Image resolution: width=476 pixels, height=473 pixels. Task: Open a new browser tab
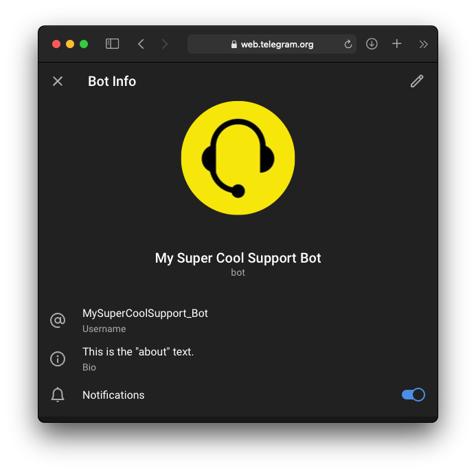(397, 44)
